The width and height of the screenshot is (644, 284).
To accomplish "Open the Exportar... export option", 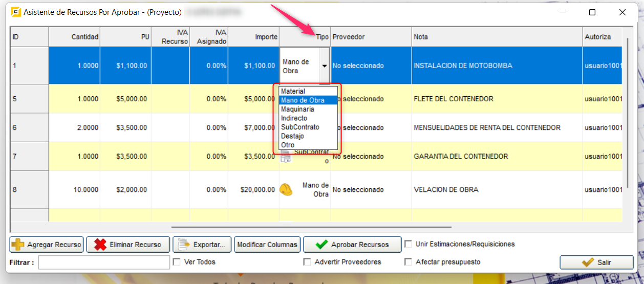I will tap(202, 245).
